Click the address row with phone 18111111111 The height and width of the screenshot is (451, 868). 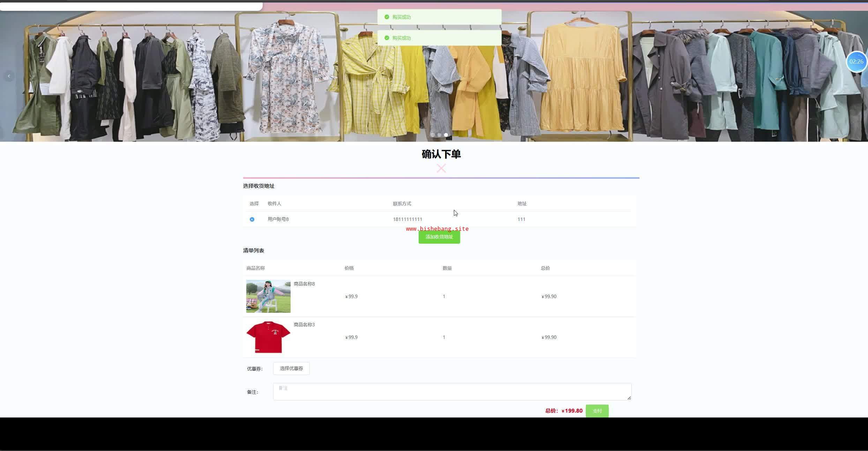click(407, 219)
